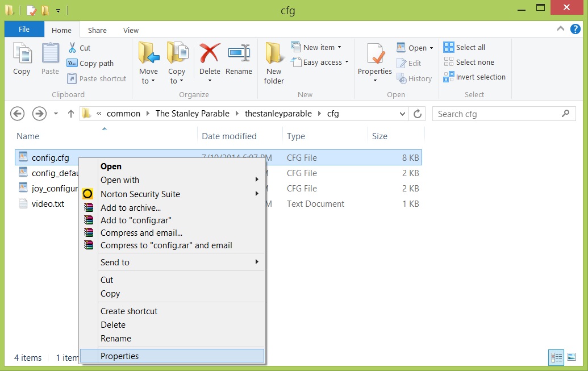Click Select all in ribbon
This screenshot has width=588, height=371.
click(x=464, y=47)
